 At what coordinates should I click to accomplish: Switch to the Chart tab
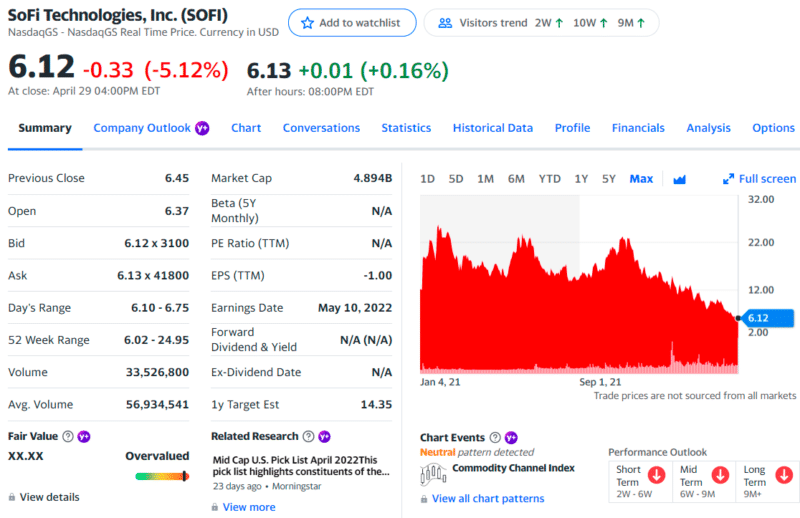(246, 128)
